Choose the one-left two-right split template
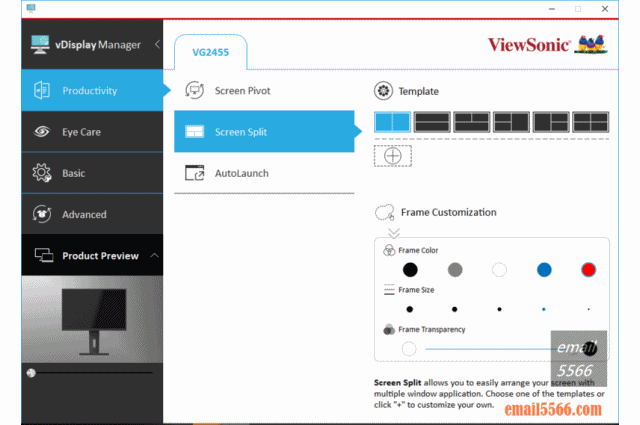This screenshot has height=425, width=640. pos(551,122)
